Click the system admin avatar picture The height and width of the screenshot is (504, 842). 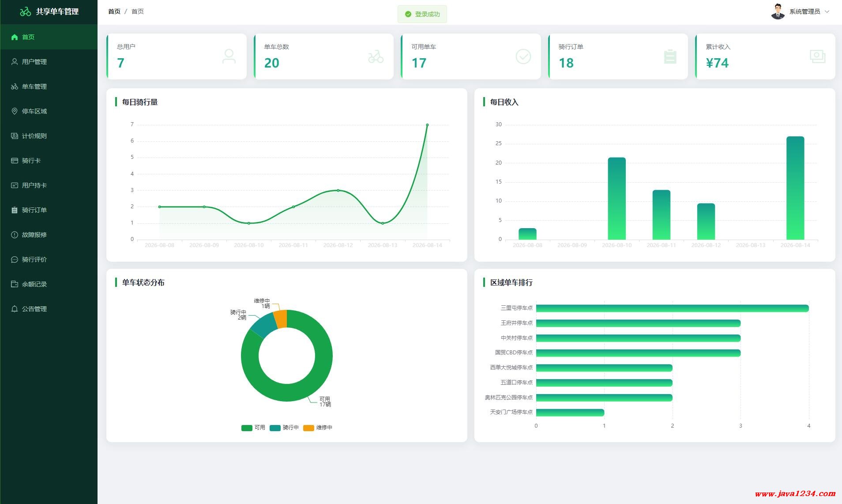click(x=778, y=11)
